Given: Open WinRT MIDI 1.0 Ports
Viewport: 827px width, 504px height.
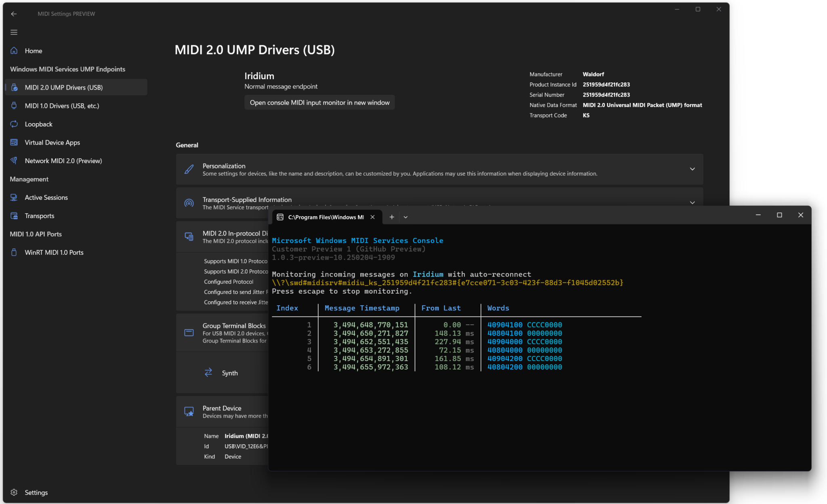Looking at the screenshot, I should click(x=54, y=252).
